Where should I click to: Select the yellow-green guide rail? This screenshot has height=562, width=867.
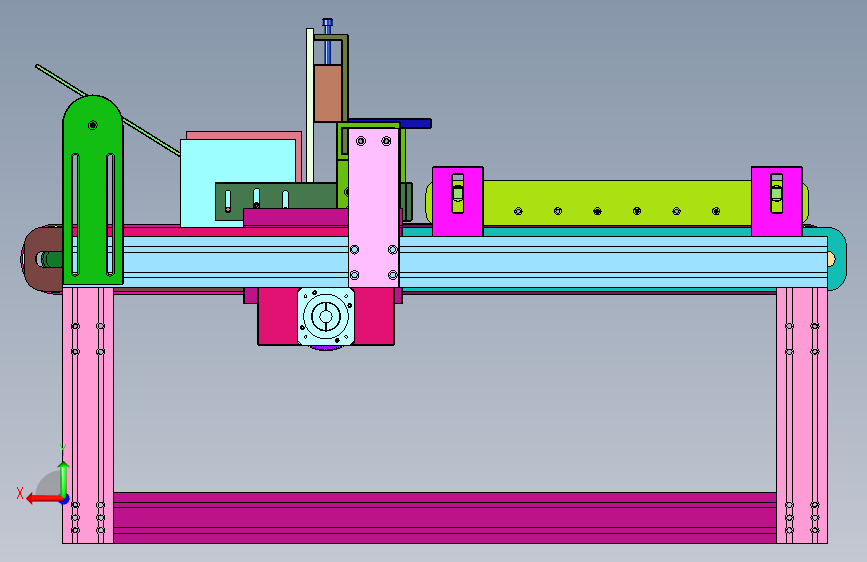(x=617, y=202)
